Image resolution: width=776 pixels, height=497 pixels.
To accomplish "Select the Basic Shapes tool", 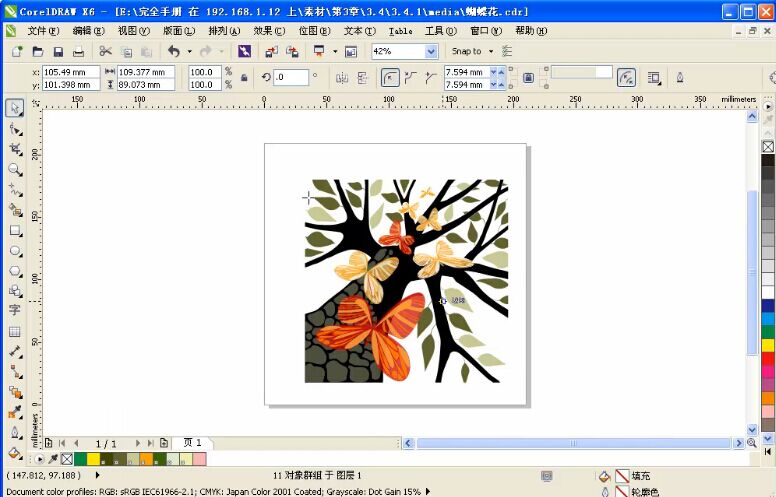I will (x=15, y=291).
